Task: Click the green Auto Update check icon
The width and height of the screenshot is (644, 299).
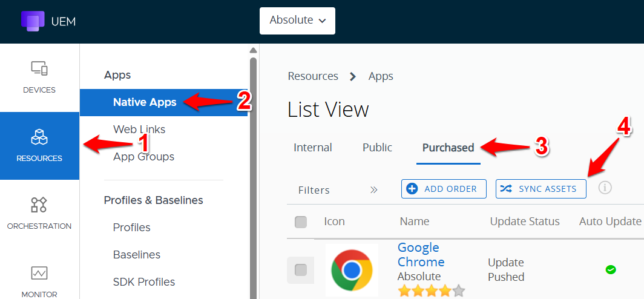Action: coord(611,270)
